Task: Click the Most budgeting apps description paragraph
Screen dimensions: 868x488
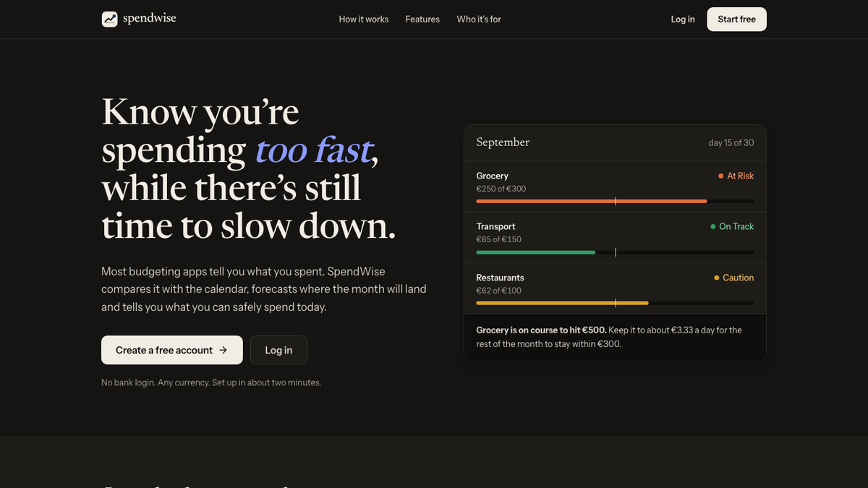Action: click(x=264, y=289)
